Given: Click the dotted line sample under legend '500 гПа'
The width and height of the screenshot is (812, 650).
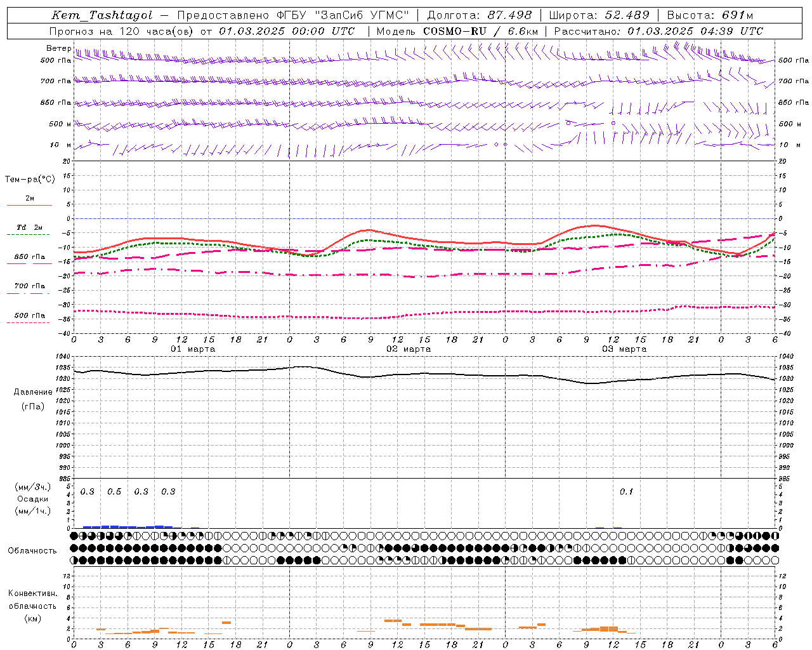Looking at the screenshot, I should point(28,323).
